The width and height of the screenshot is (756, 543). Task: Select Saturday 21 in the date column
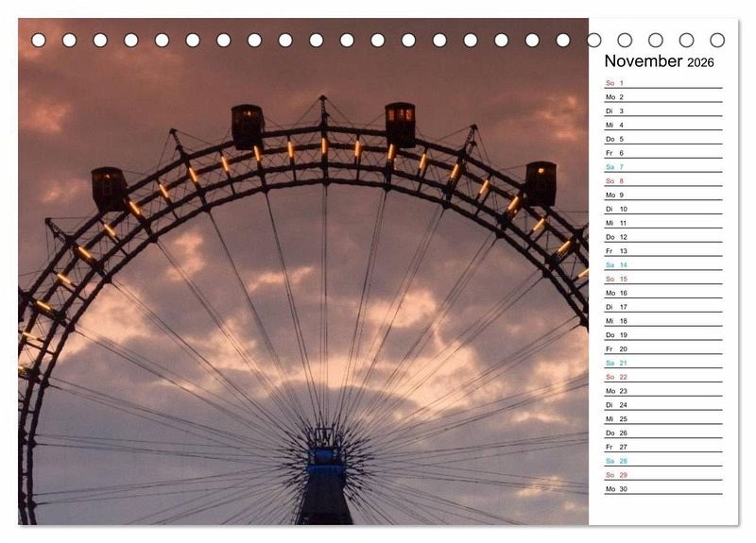(x=662, y=363)
